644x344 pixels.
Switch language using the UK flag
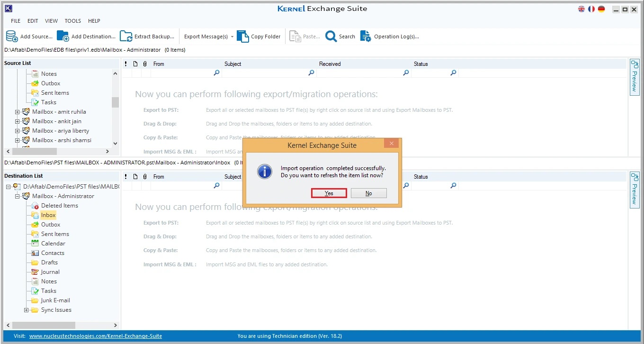(x=581, y=9)
